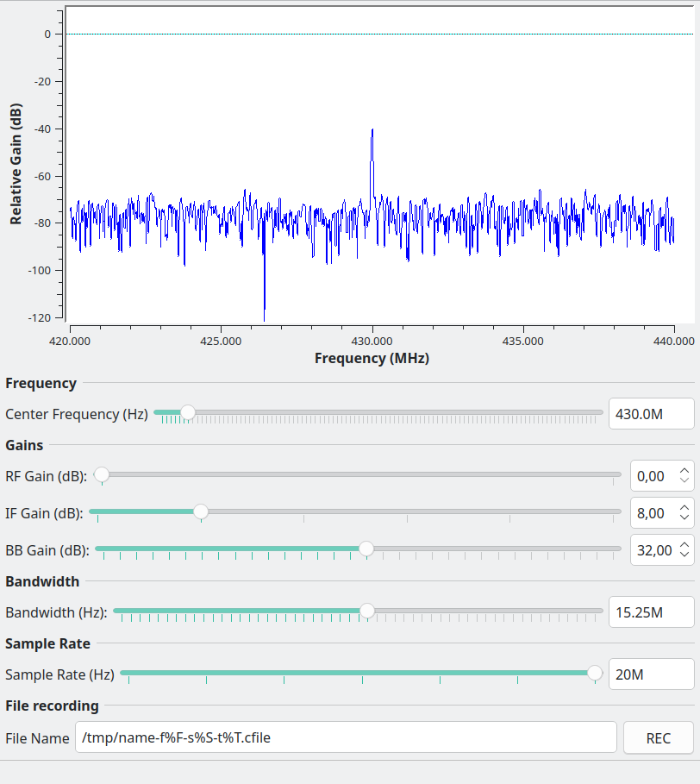Viewport: 700px width, 784px height.
Task: Focus the Bandwidth 15.25M field
Action: coord(652,612)
